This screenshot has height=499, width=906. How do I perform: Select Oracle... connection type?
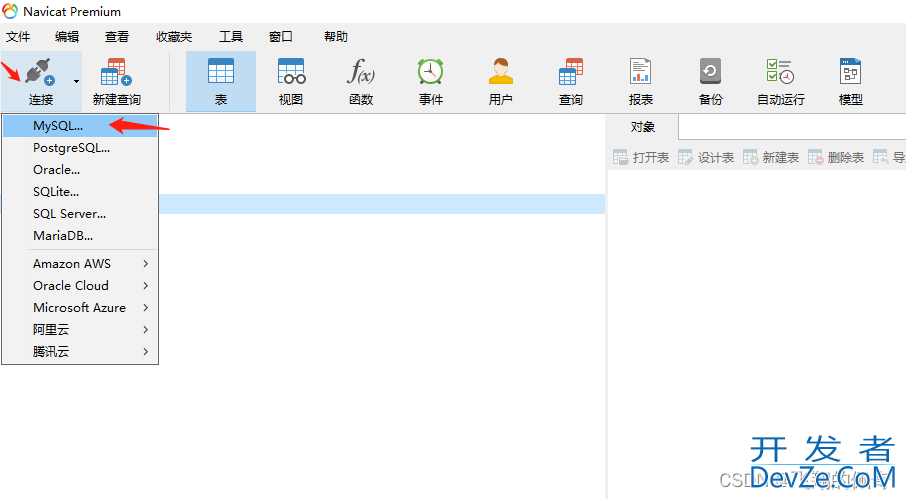[x=80, y=170]
